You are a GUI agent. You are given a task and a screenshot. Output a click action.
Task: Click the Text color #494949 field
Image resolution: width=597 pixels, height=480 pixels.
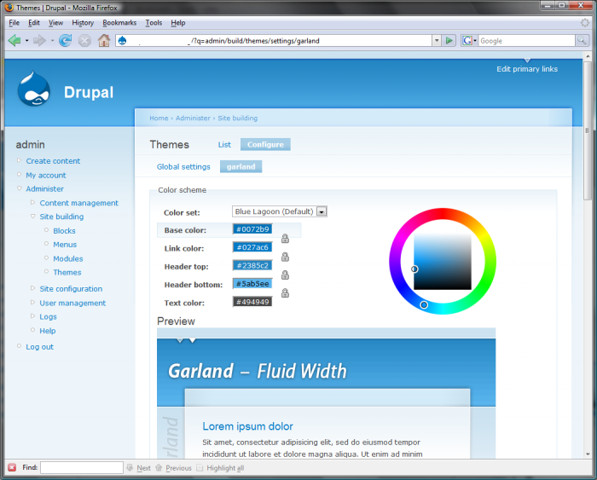(252, 302)
